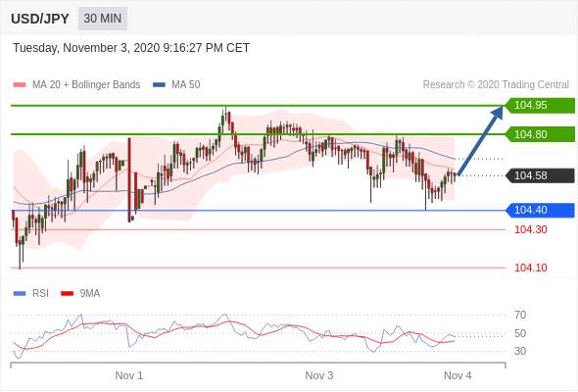The image size is (578, 392).
Task: Click the 104.95 green resistance tag
Action: (x=540, y=105)
